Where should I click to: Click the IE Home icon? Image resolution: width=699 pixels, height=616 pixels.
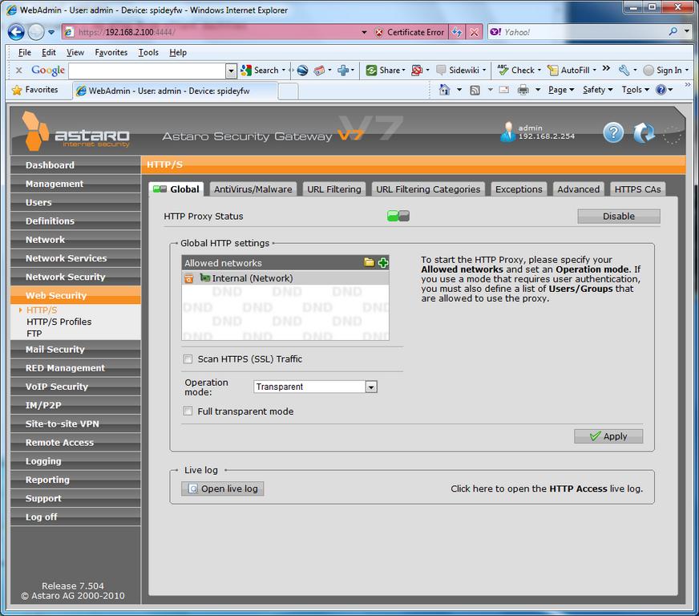pyautogui.click(x=444, y=90)
